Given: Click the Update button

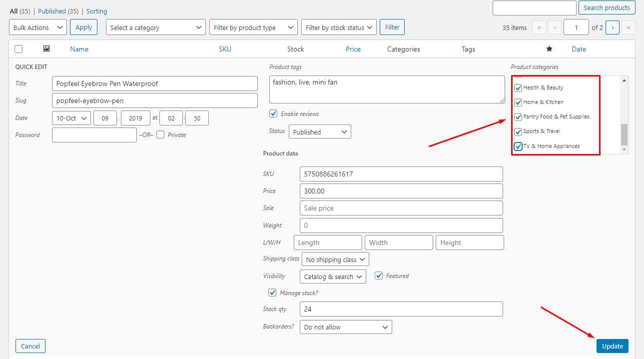Looking at the screenshot, I should [x=613, y=346].
